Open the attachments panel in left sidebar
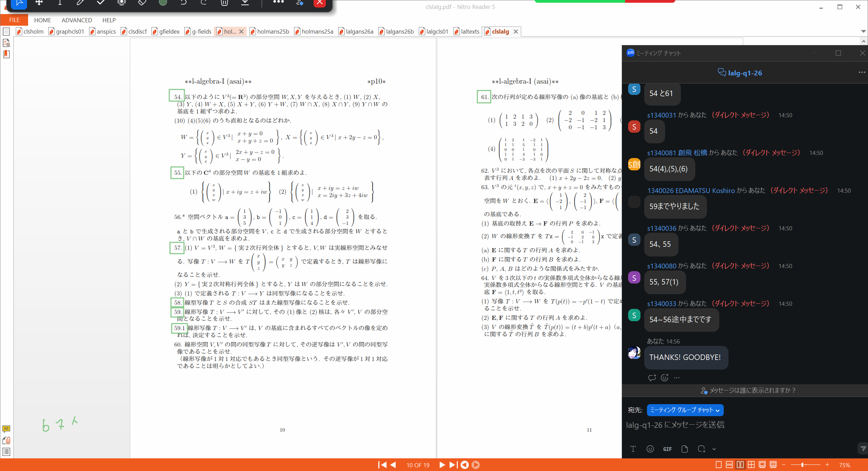This screenshot has height=471, width=868. tap(6, 440)
